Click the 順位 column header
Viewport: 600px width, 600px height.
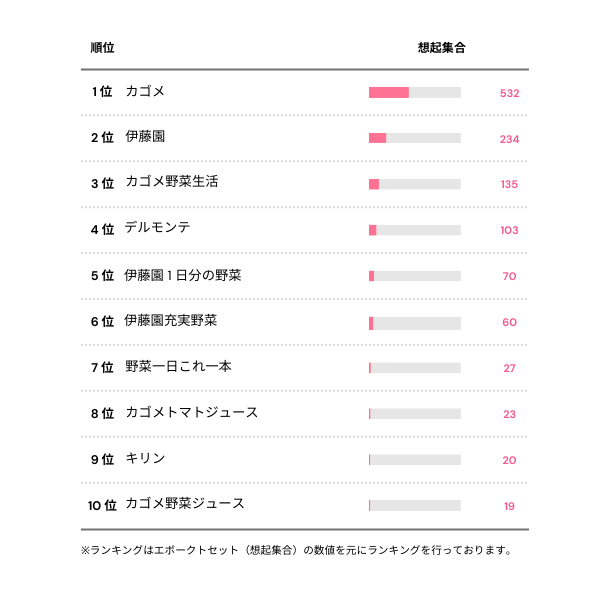pos(102,47)
